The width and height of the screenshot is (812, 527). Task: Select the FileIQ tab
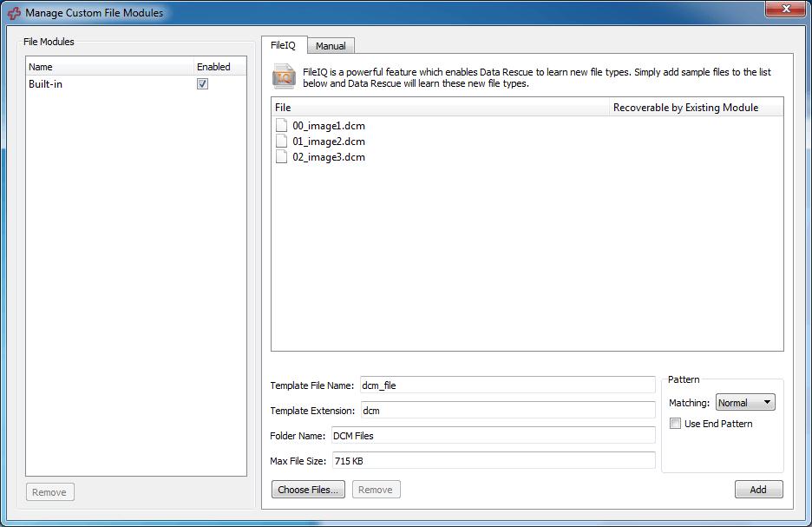[x=285, y=45]
